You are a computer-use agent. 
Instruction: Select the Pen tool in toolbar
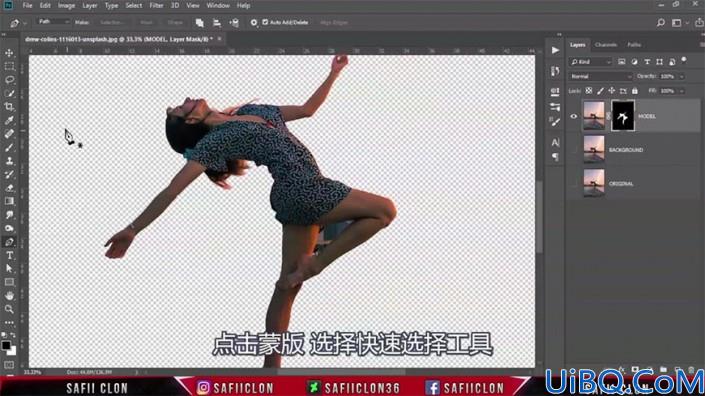coord(9,242)
